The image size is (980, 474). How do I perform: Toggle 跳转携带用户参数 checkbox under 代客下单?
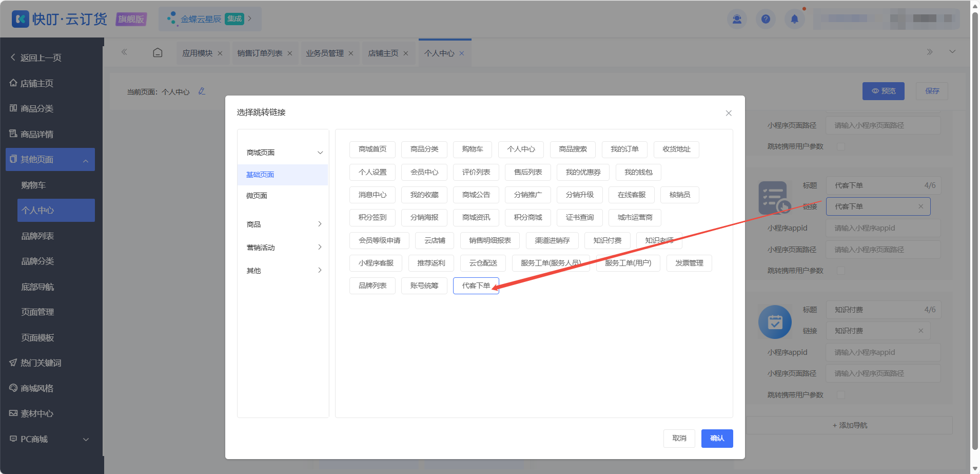[x=840, y=271]
